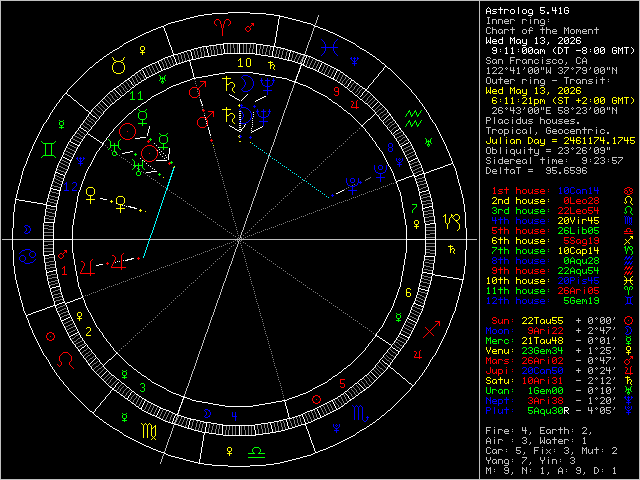The image size is (640, 480).
Task: Click the blue Cancer glyph on the zodiac wheel
Action: pos(27,257)
